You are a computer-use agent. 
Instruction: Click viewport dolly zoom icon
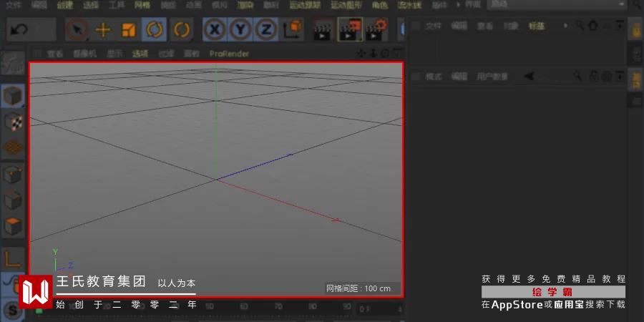pos(373,54)
